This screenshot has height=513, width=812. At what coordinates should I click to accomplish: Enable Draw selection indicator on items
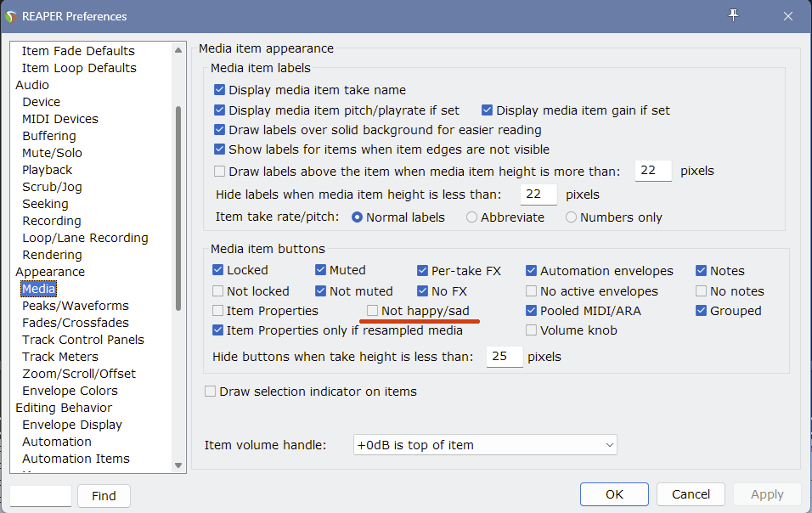211,392
